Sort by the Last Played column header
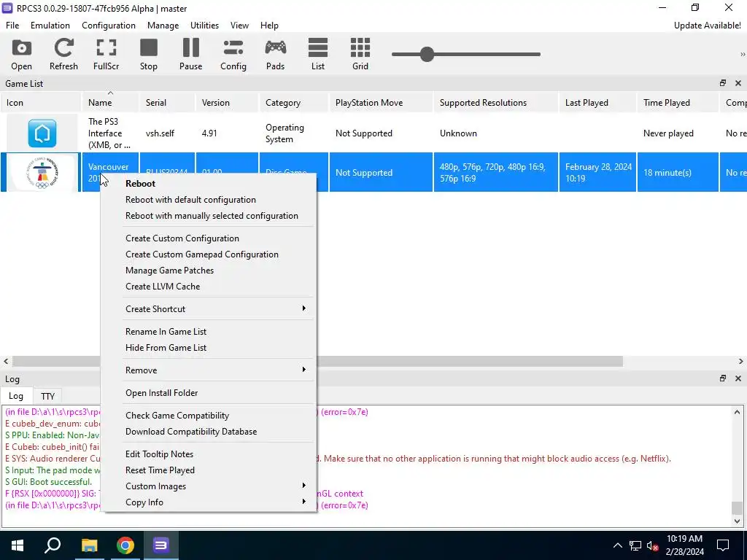Viewport: 747px width, 560px height. click(597, 102)
